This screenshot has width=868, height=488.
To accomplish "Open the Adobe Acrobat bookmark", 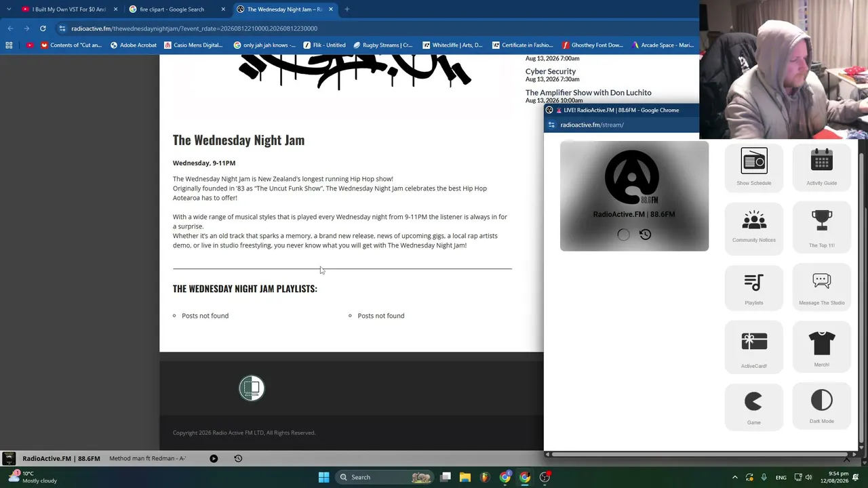I will (x=133, y=45).
